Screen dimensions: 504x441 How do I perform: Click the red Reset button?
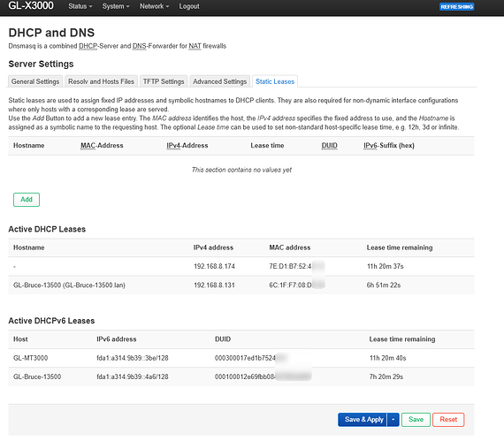click(x=448, y=420)
